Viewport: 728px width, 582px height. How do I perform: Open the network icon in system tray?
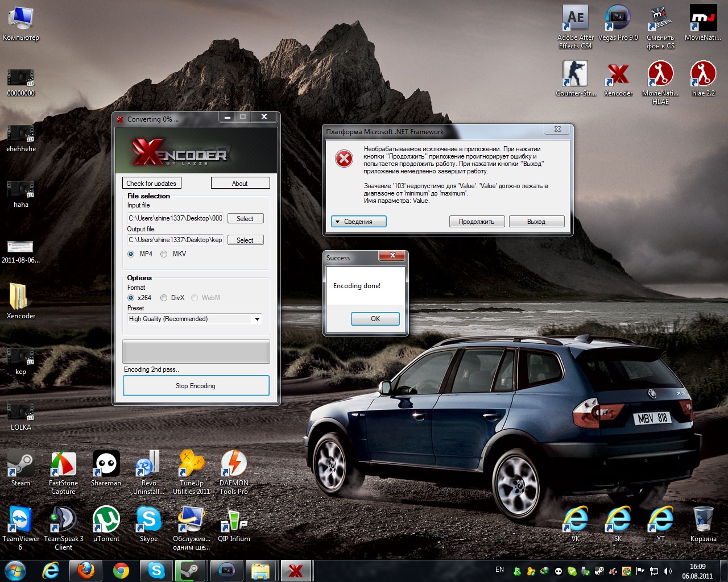click(x=655, y=571)
